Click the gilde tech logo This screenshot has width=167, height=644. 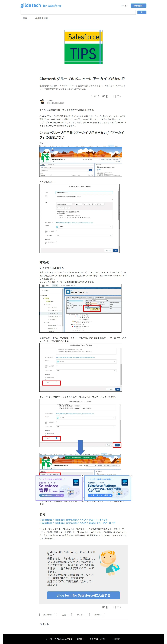coord(30,5)
